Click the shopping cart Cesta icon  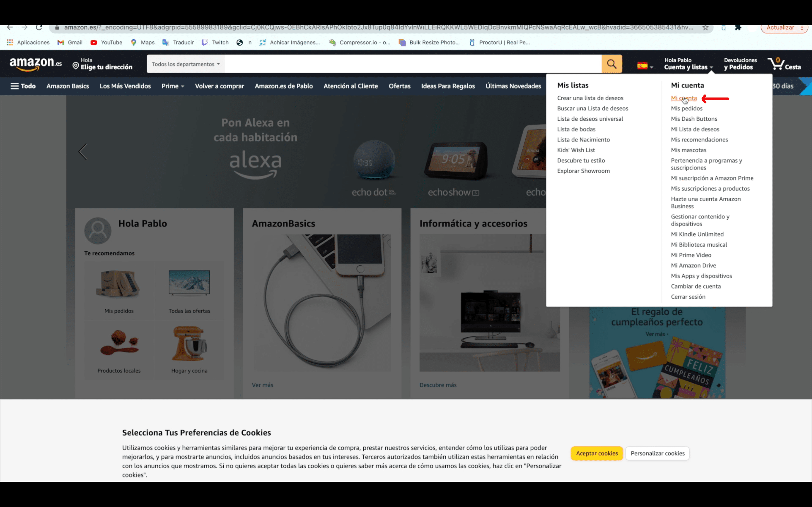(x=783, y=64)
